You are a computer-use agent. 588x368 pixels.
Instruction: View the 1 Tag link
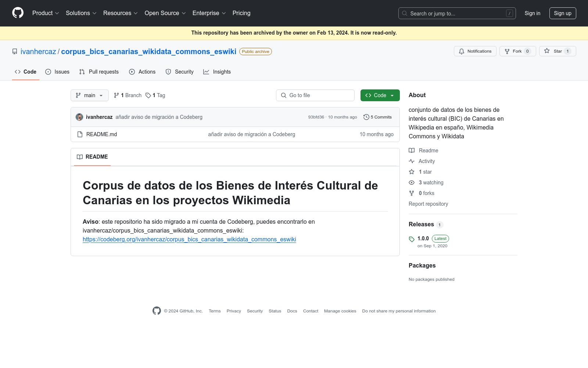click(155, 95)
